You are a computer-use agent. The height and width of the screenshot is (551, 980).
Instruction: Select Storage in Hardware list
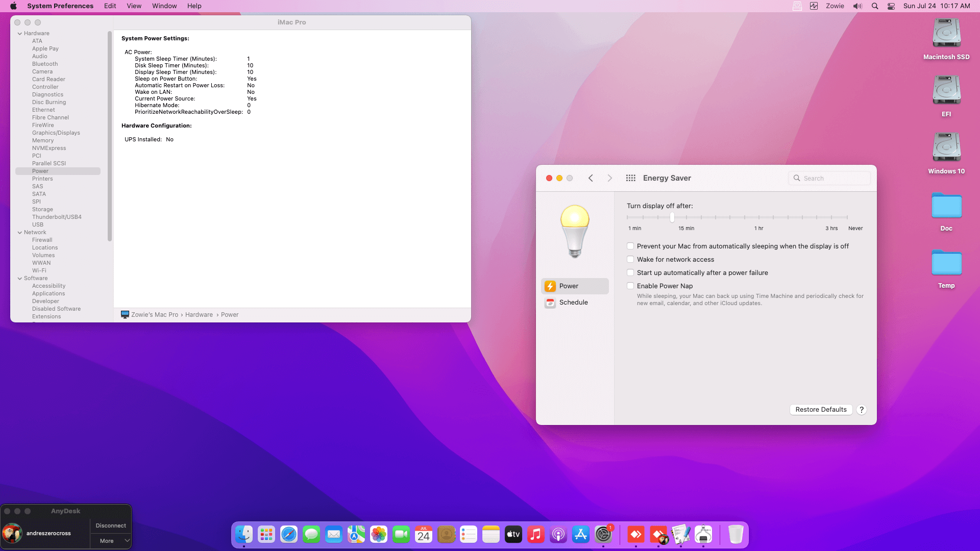click(42, 210)
